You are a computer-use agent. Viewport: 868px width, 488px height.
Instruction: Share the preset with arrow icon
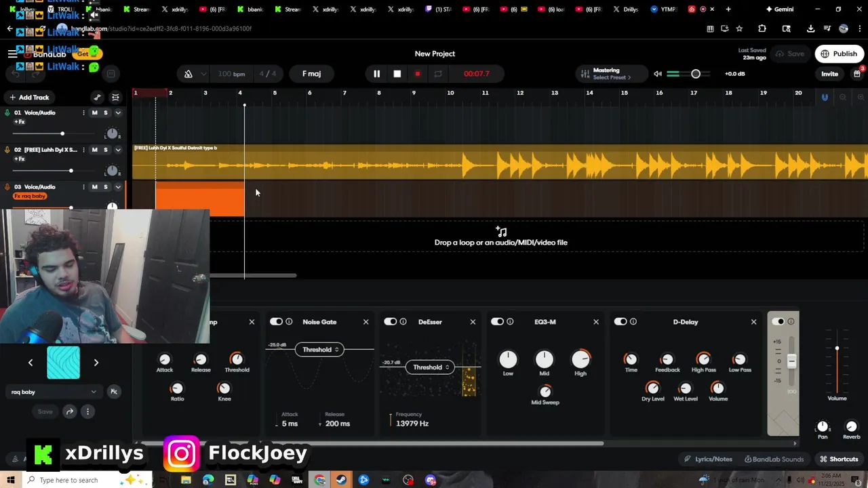coord(69,411)
